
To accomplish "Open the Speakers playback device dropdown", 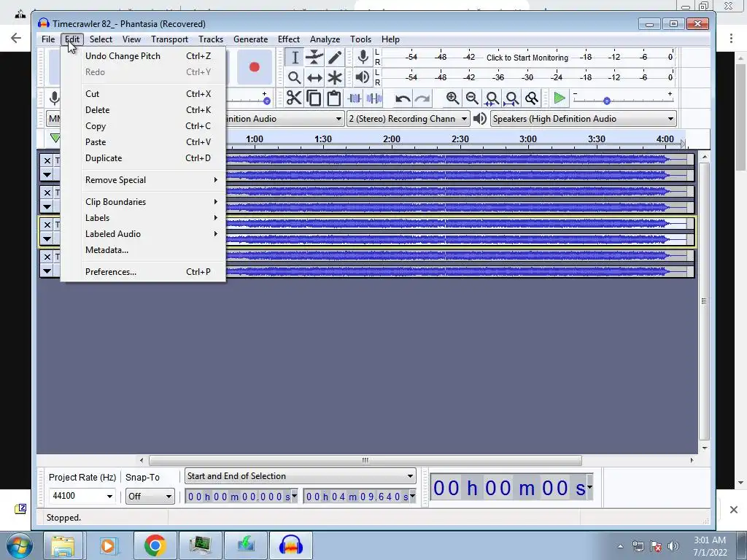I will click(x=584, y=119).
